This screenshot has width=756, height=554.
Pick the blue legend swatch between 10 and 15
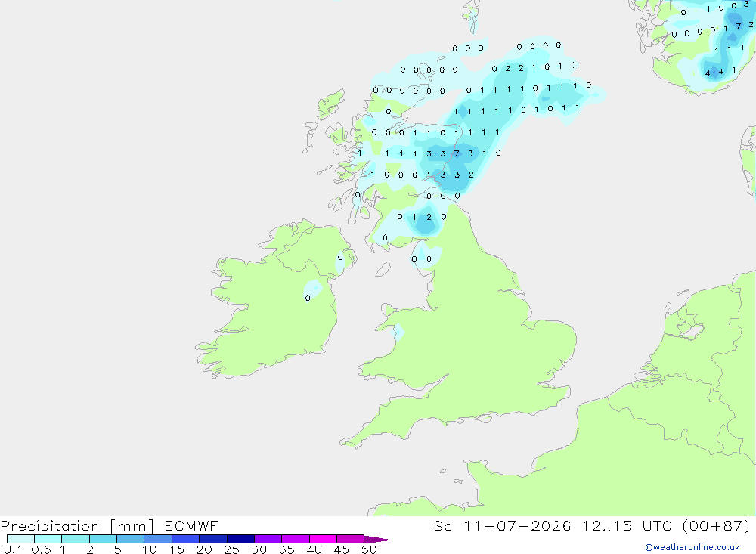coord(158,539)
